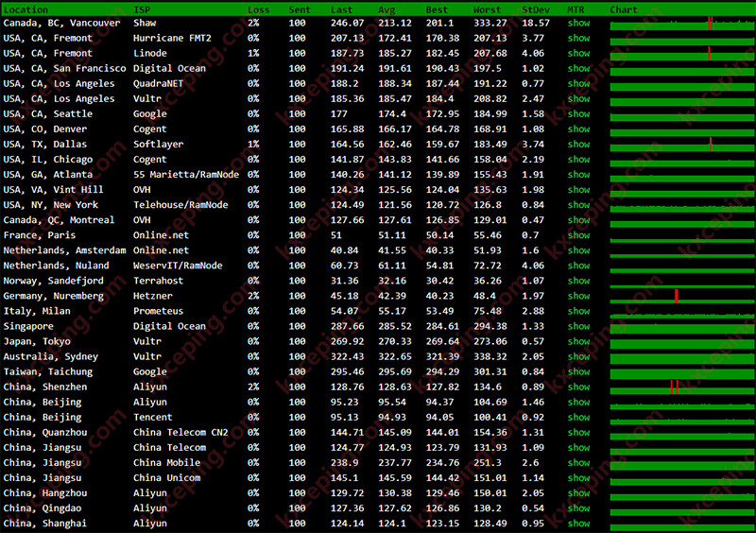Show MTR for Los Angeles Vultr row
The width and height of the screenshot is (756, 533).
point(578,99)
